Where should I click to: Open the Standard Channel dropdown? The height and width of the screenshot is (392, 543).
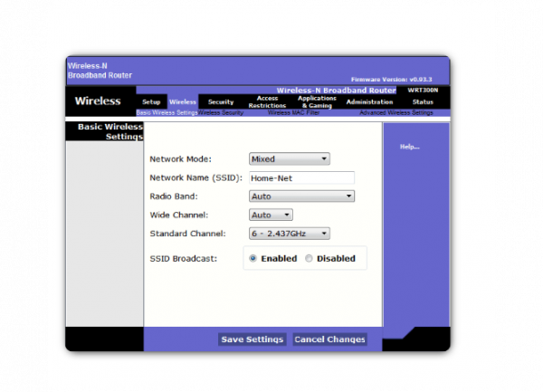pos(289,234)
